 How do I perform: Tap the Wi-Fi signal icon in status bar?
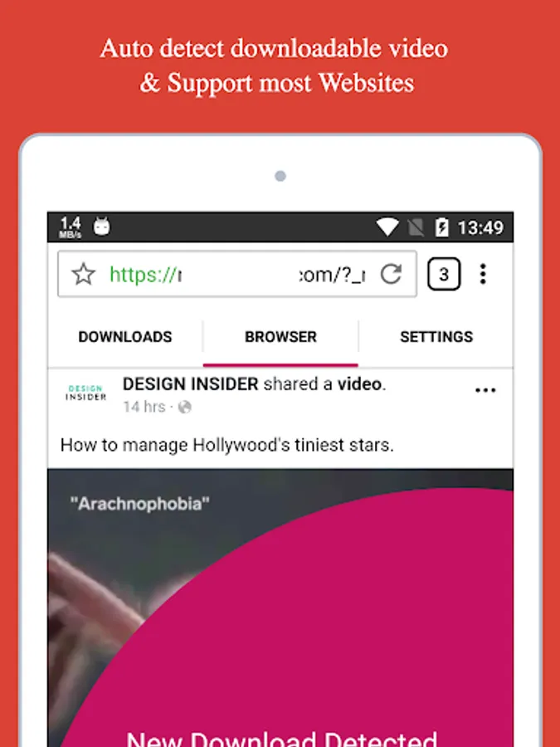pyautogui.click(x=387, y=227)
